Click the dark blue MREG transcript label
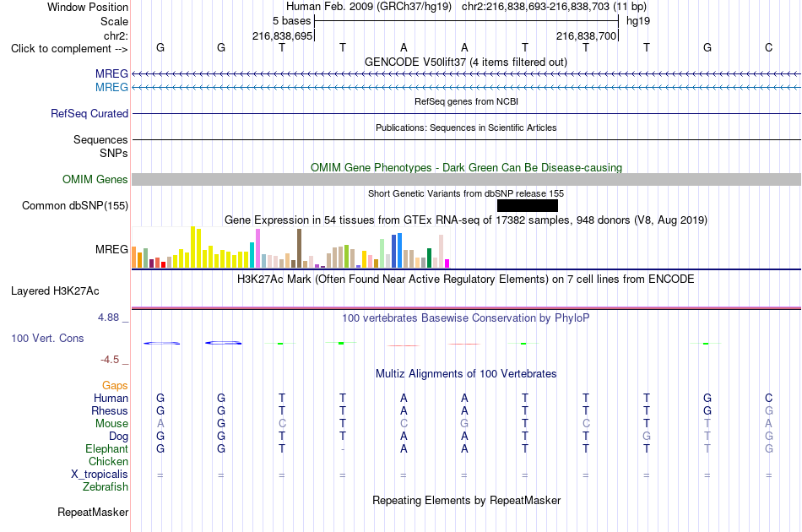802x532 pixels. [x=111, y=74]
